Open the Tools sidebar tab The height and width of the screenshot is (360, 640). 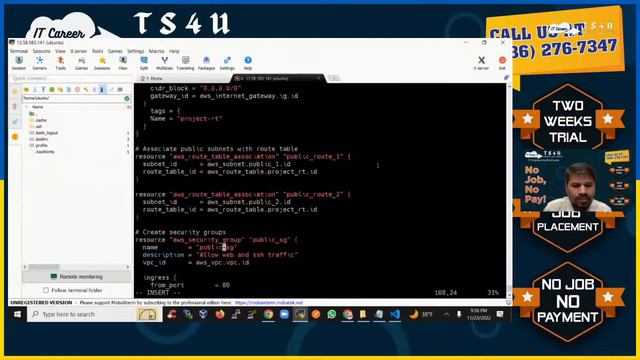15,107
